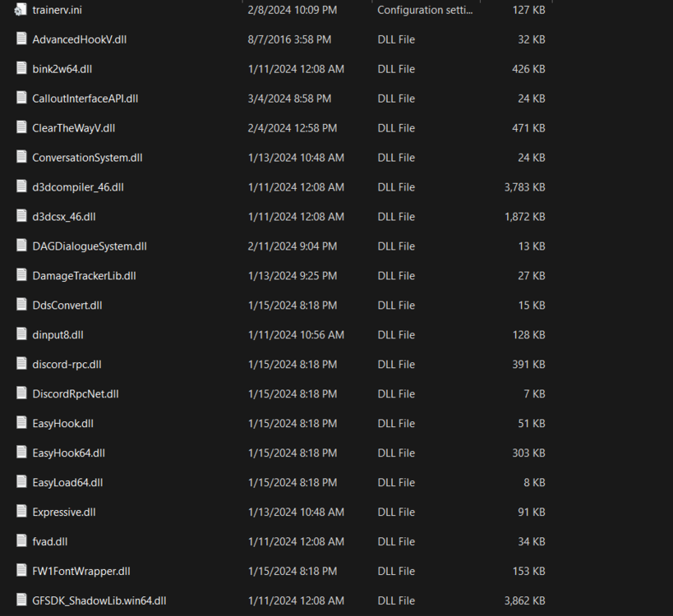Select the DamageTrackerLib.dll file
The width and height of the screenshot is (673, 616).
85,275
